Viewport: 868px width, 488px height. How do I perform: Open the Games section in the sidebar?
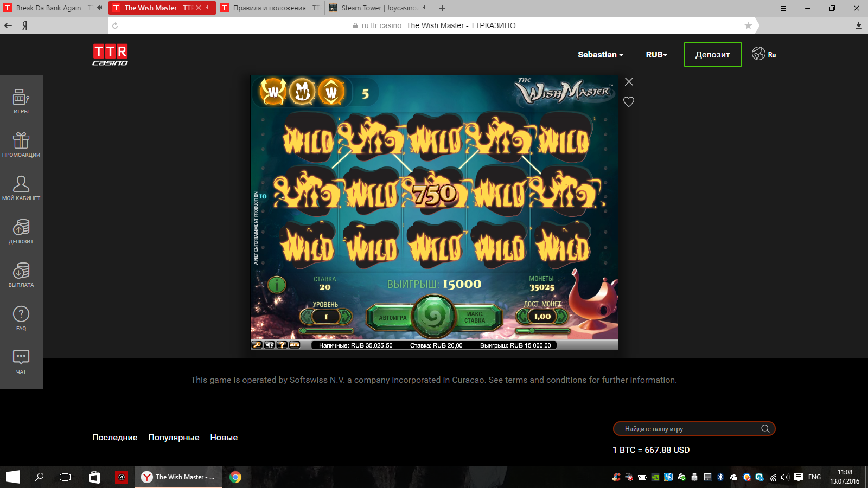pyautogui.click(x=21, y=101)
